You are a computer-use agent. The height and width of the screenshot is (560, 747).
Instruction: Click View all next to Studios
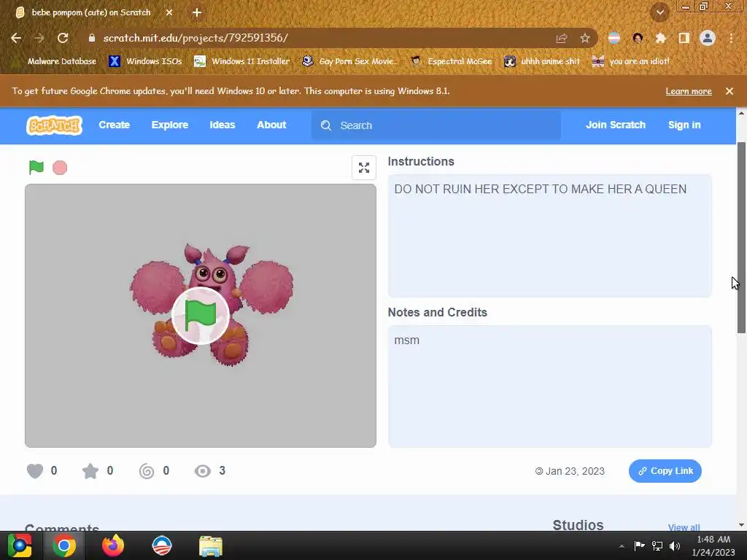coord(684,527)
